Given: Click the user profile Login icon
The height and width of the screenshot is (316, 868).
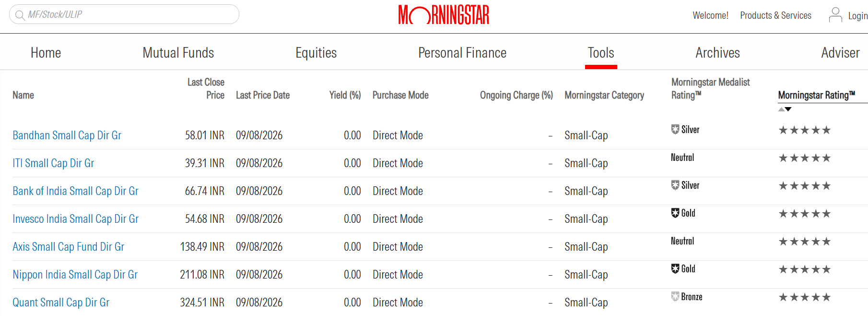Looking at the screenshot, I should coord(835,15).
